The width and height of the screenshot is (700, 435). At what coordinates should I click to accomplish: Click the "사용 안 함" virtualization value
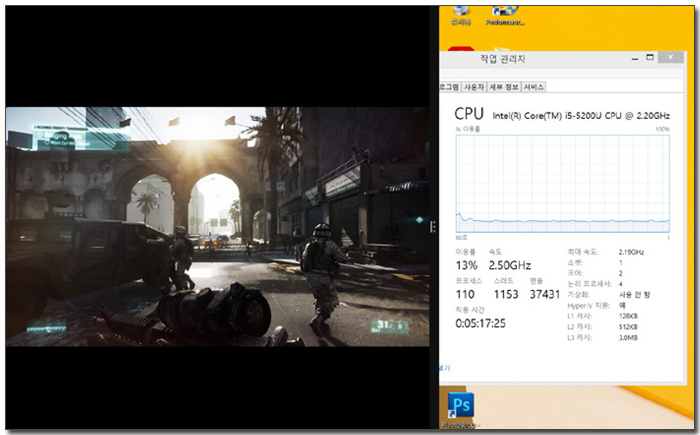click(x=634, y=295)
